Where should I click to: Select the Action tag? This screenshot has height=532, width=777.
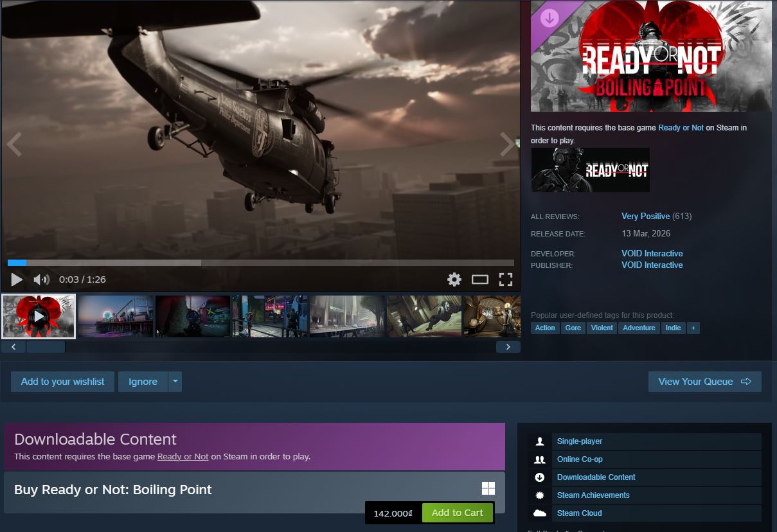click(544, 328)
